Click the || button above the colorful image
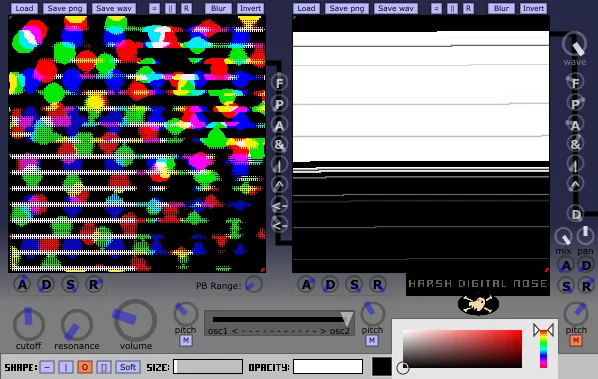Screen dimensions: 598x379 pyautogui.click(x=170, y=8)
